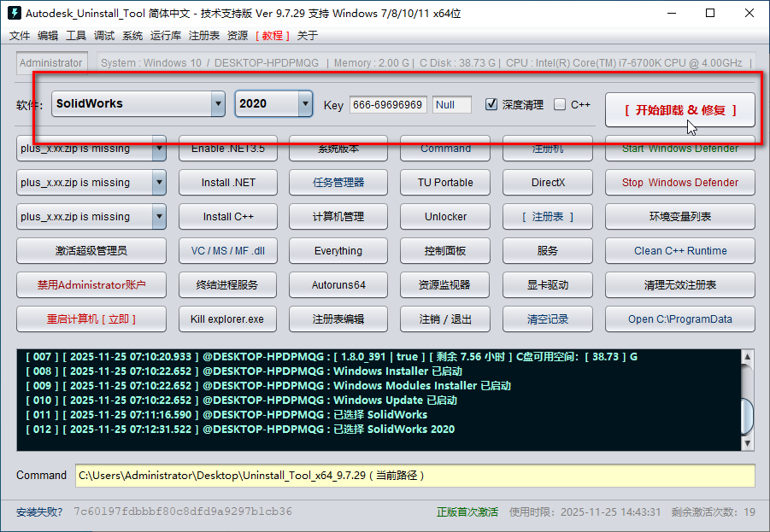Click the log scrollbar up arrow
The height and width of the screenshot is (532, 770).
(x=748, y=357)
